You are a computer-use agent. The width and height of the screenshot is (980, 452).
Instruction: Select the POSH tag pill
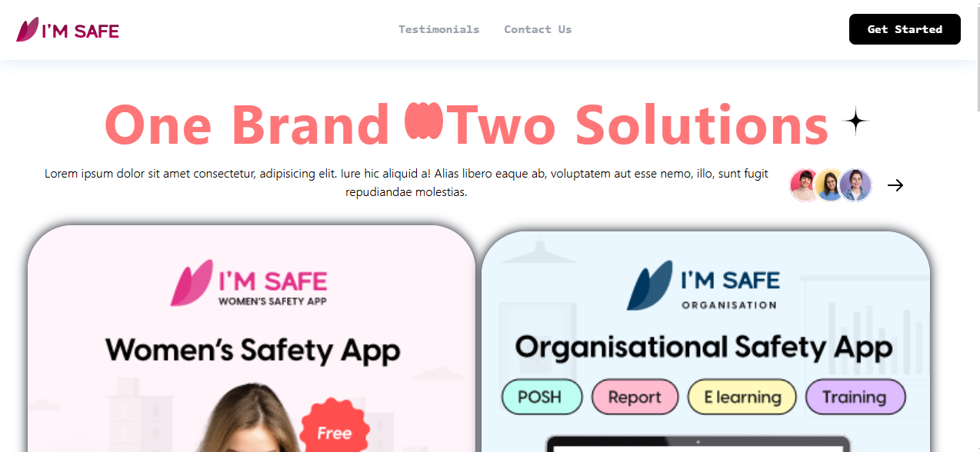(542, 397)
